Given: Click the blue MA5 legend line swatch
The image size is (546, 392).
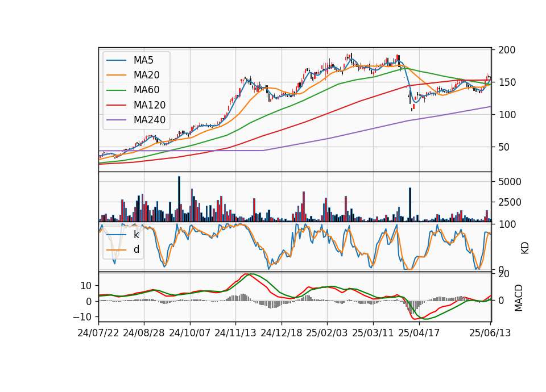Looking at the screenshot, I should point(116,61).
